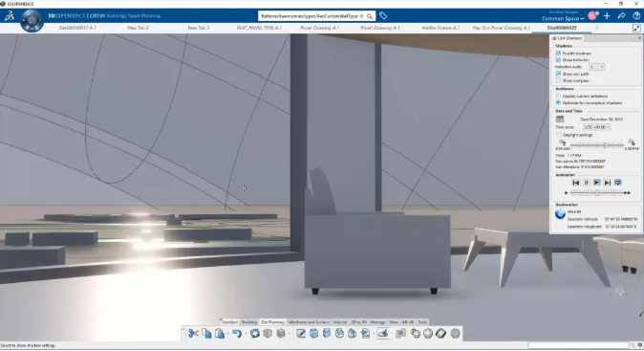Click the Update refresh icon in toolbar

tap(255, 334)
